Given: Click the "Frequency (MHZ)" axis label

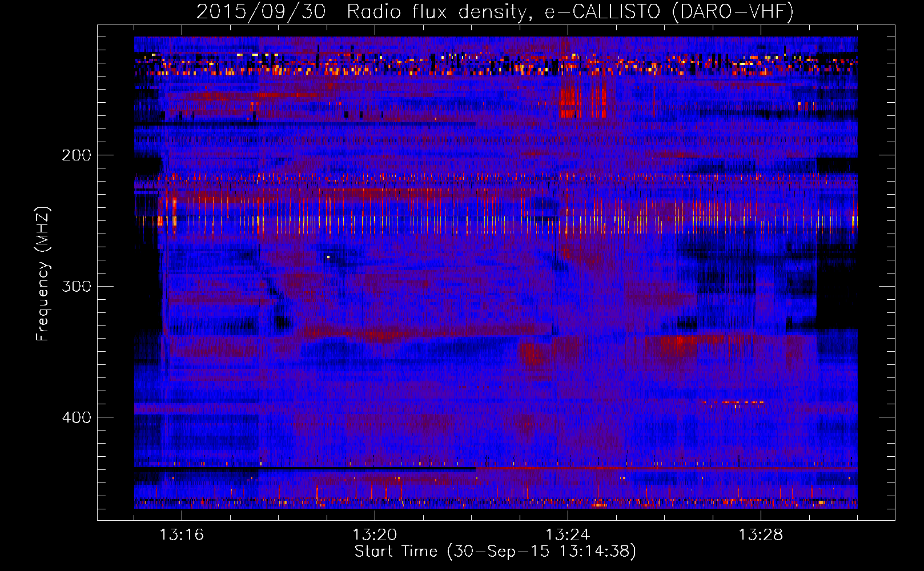Looking at the screenshot, I should [x=43, y=274].
